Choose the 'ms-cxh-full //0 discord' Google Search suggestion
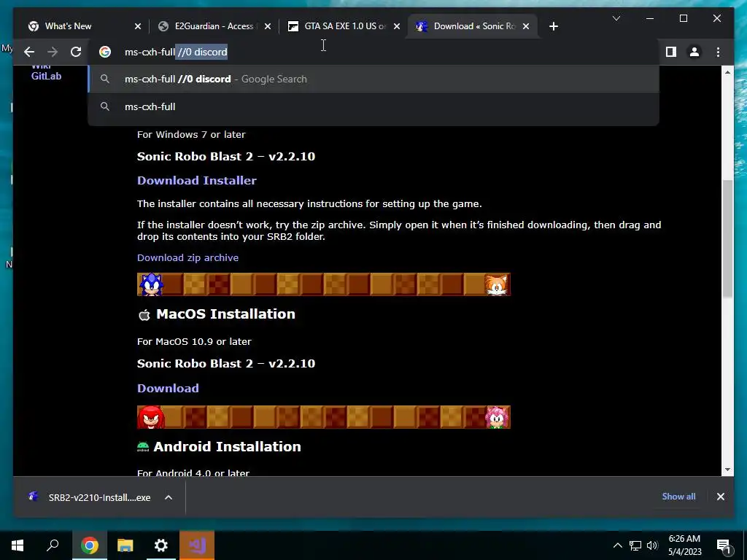Screen dimensions: 747x560 click(x=373, y=79)
